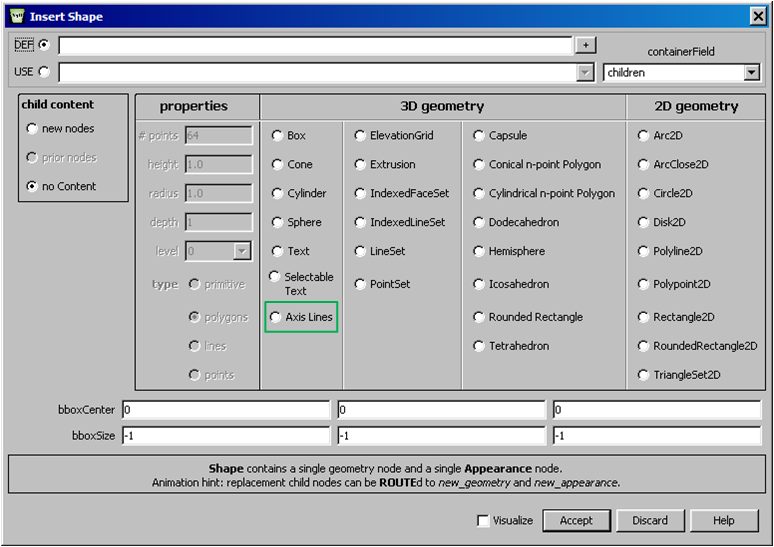Select the Rectangle2D option
This screenshot has width=774, height=547.
(644, 317)
